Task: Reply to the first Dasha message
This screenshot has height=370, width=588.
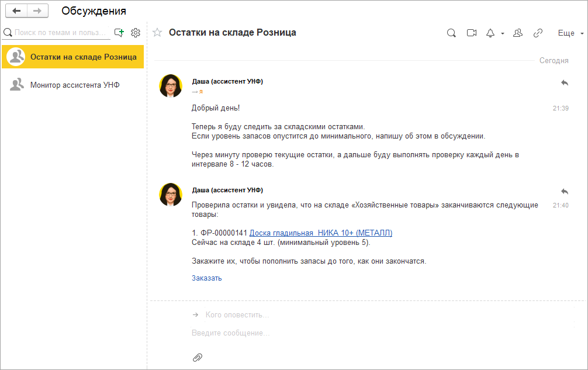Action: point(565,83)
